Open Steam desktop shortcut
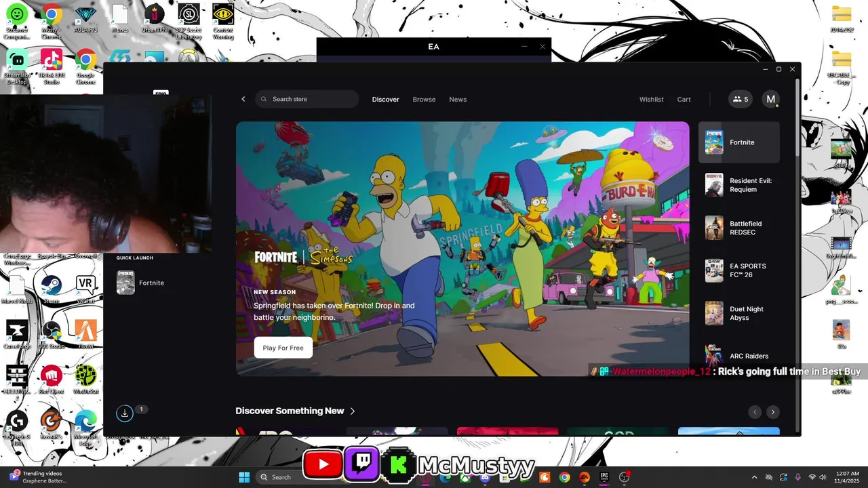The image size is (868, 488). 52,289
